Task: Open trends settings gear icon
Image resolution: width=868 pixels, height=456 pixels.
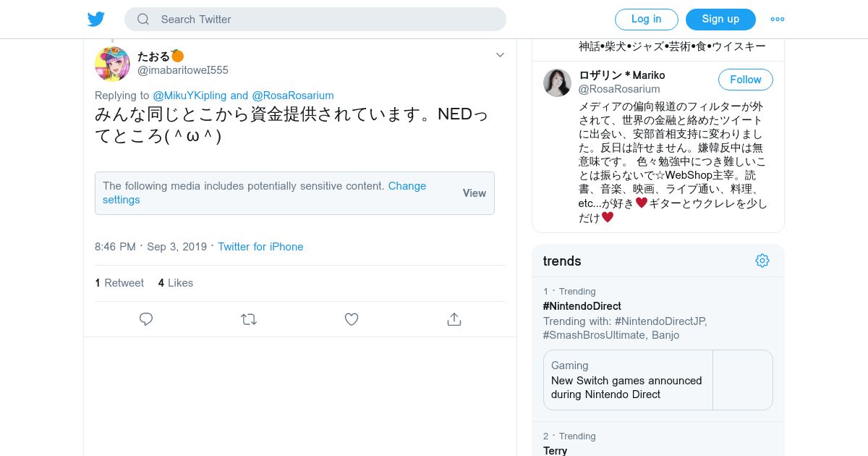Action: pos(762,261)
